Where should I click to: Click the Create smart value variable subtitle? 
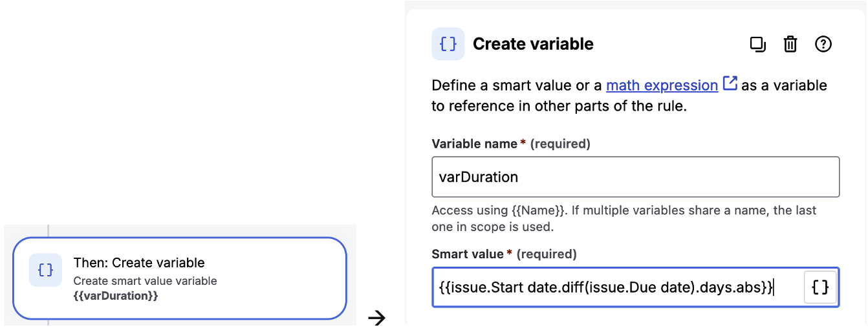[145, 281]
